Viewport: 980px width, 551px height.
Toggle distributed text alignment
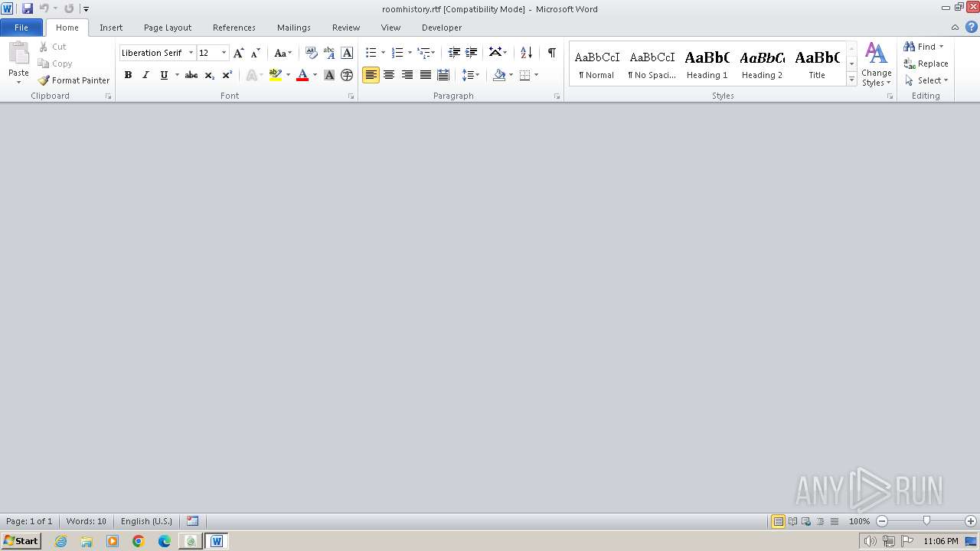(443, 75)
